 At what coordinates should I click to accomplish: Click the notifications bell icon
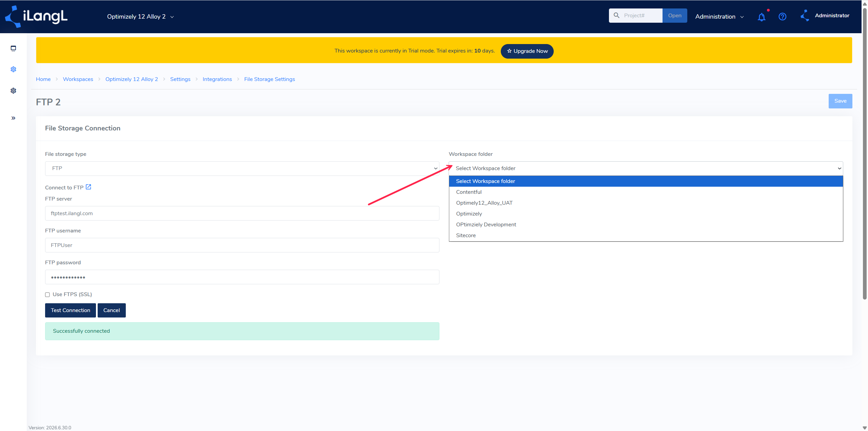(762, 17)
